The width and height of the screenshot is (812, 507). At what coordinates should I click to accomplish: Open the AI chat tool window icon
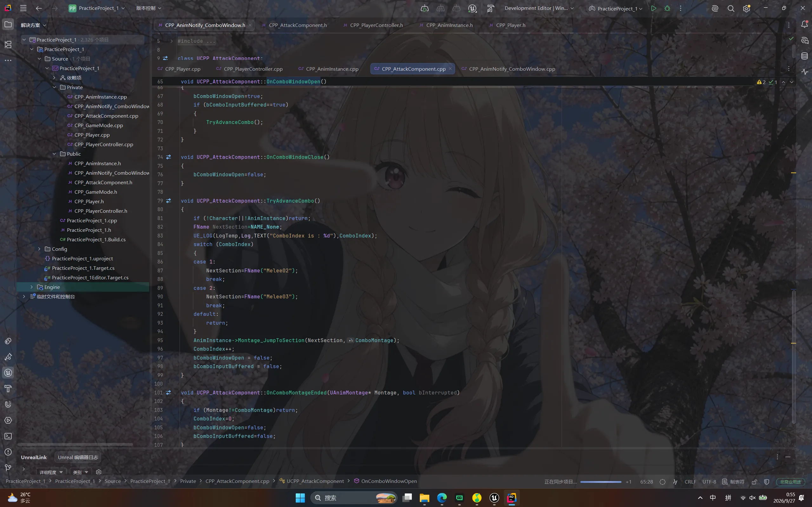tap(804, 41)
